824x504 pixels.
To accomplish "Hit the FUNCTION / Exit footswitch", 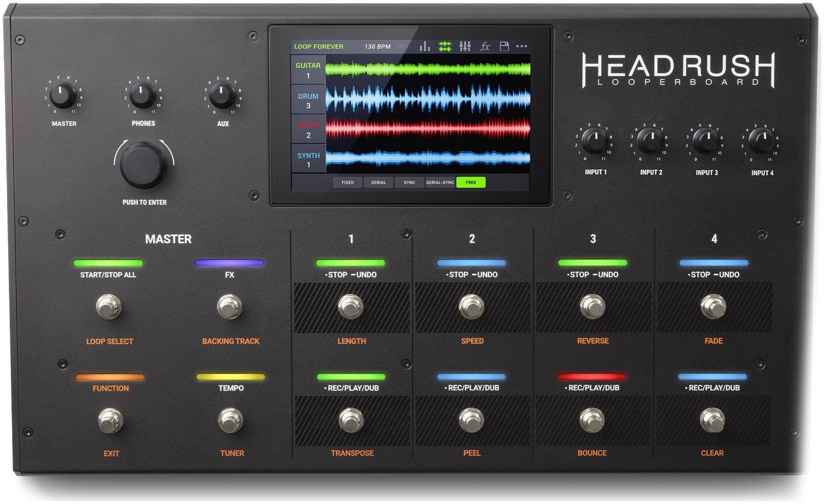I will [x=111, y=420].
